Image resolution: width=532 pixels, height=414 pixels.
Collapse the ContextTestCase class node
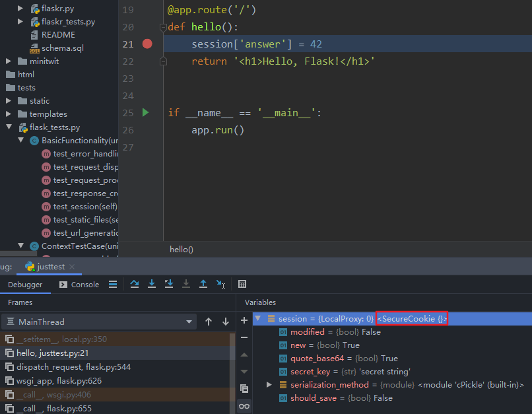[x=20, y=246]
